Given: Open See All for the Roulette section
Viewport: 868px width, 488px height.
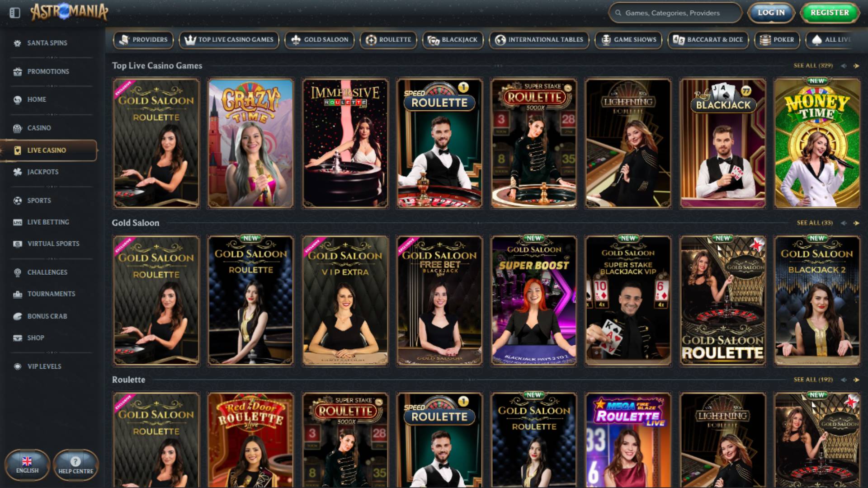Looking at the screenshot, I should click(x=811, y=380).
